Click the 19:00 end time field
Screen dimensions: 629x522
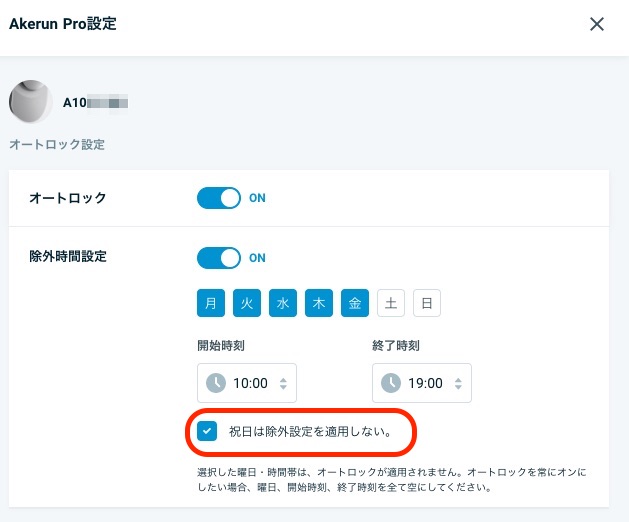click(422, 383)
